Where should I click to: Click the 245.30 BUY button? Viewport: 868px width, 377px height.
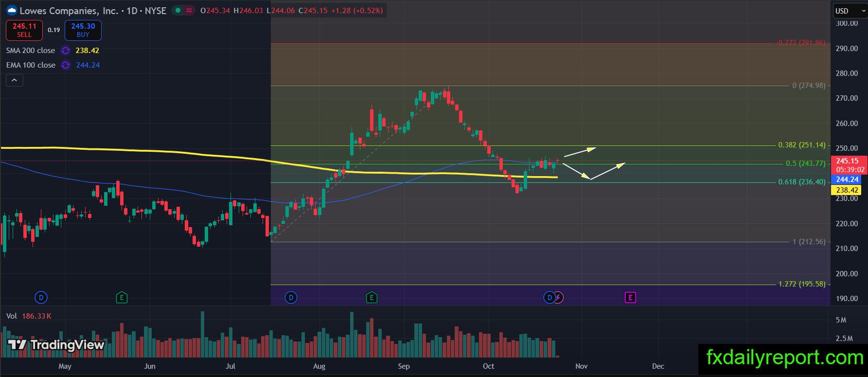click(83, 30)
